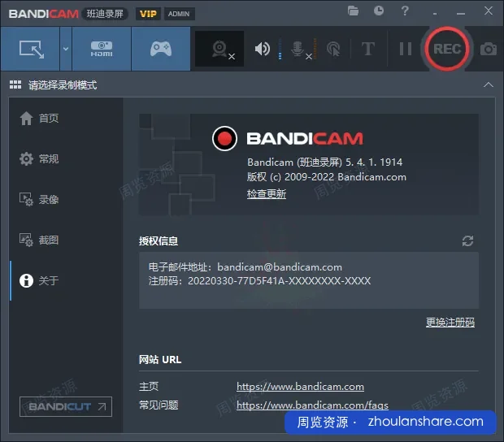
Task: Select the HDMI device recording mode
Action: [x=102, y=49]
